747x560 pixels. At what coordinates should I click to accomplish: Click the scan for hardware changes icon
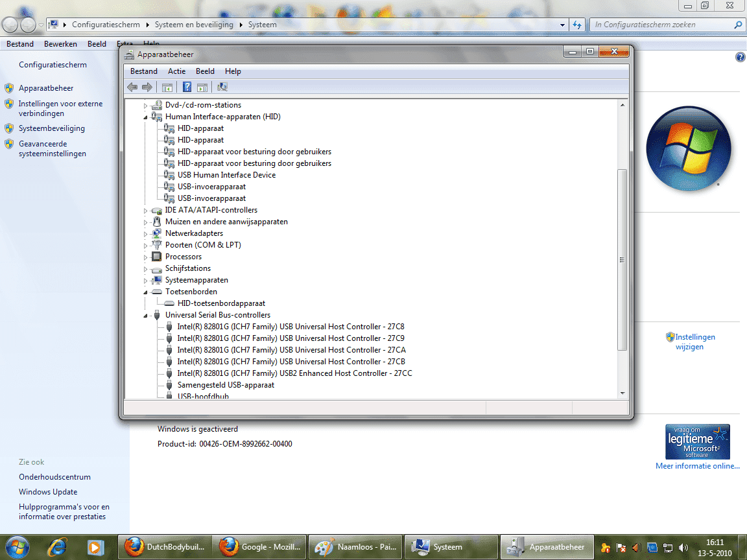click(x=222, y=87)
